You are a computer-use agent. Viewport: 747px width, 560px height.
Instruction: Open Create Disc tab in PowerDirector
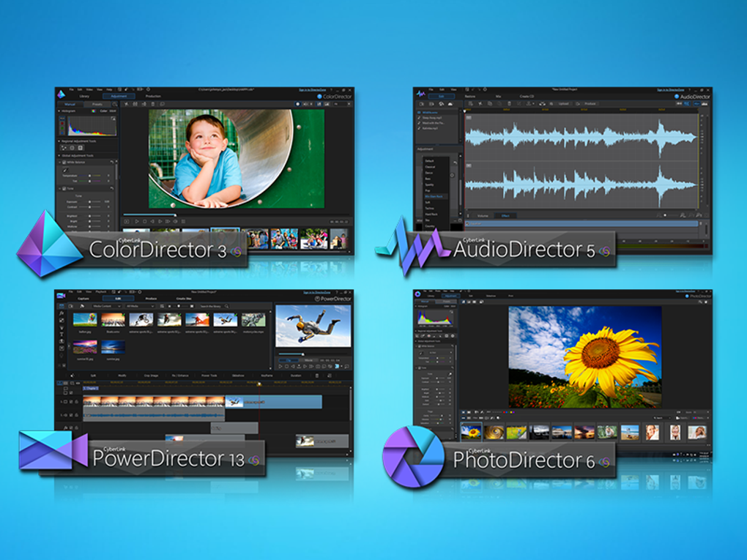pos(184,299)
